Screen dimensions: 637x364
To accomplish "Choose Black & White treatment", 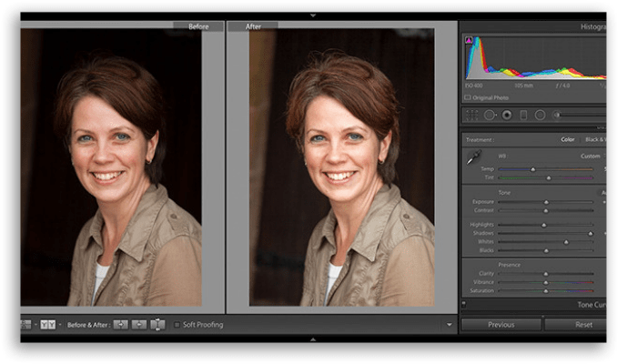I will point(595,139).
